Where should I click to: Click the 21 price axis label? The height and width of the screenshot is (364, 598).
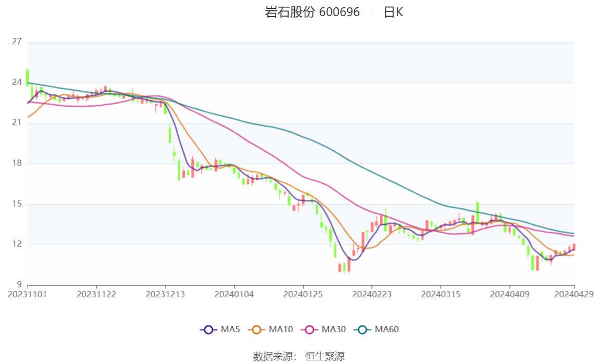point(17,122)
